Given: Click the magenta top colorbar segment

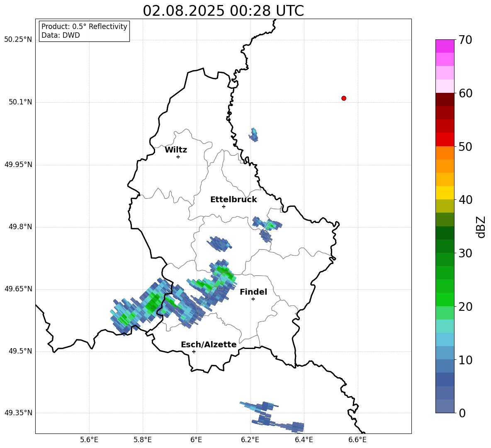Looking at the screenshot, I should pos(445,46).
